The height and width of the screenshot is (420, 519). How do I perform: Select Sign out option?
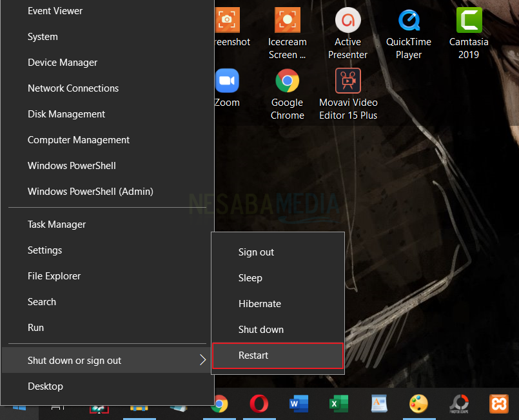(x=257, y=252)
